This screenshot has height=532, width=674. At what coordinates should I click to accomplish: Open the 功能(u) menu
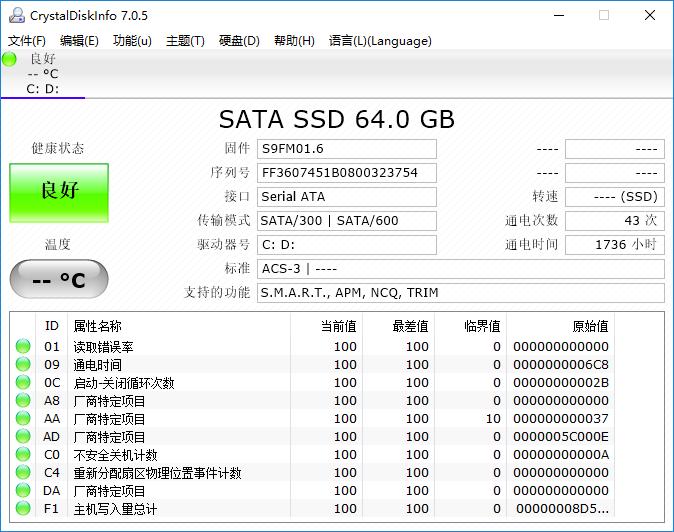click(132, 41)
